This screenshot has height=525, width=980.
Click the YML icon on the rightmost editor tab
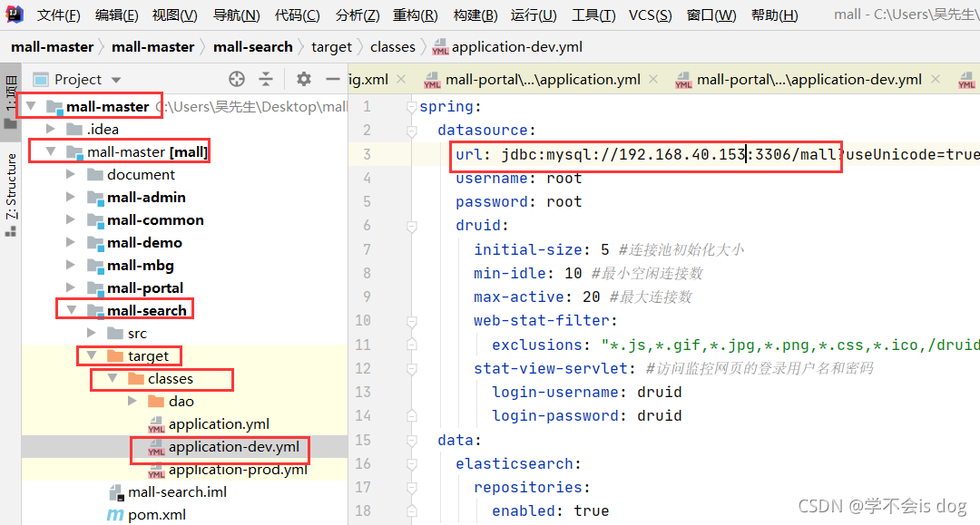click(966, 79)
